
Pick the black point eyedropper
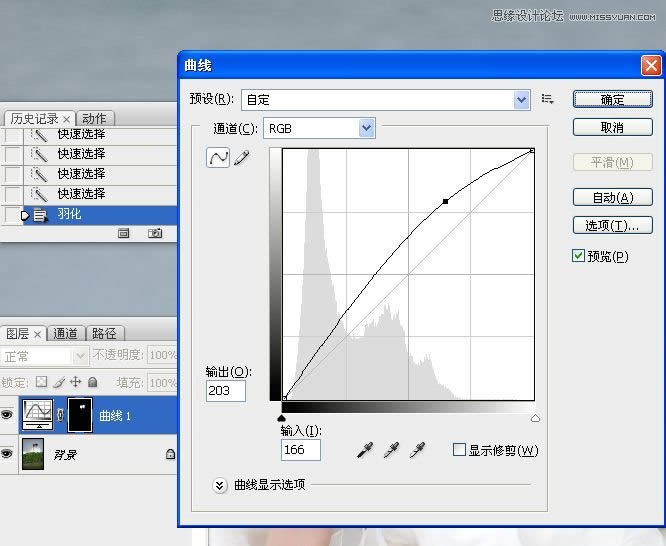(366, 451)
